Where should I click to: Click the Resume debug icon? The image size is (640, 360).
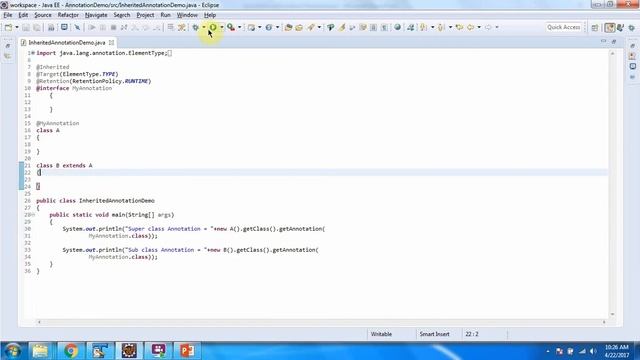92,27
